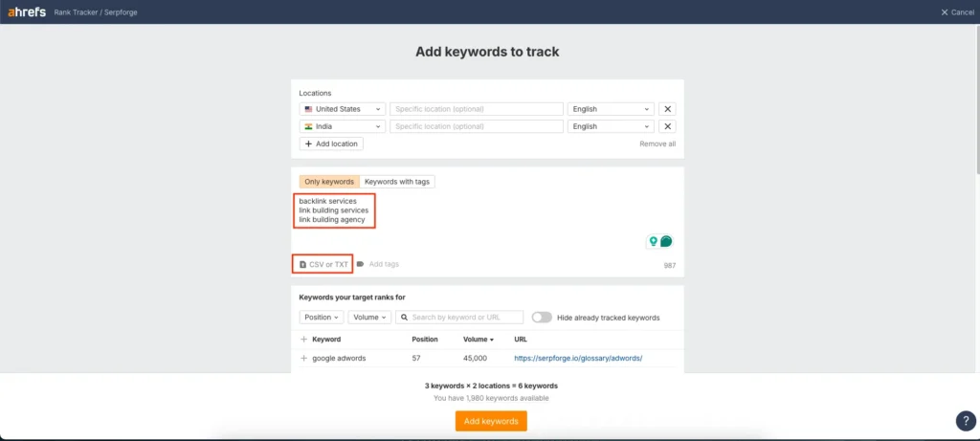This screenshot has width=980, height=441.
Task: Upload keywords via CSV or TXT
Action: pos(323,264)
